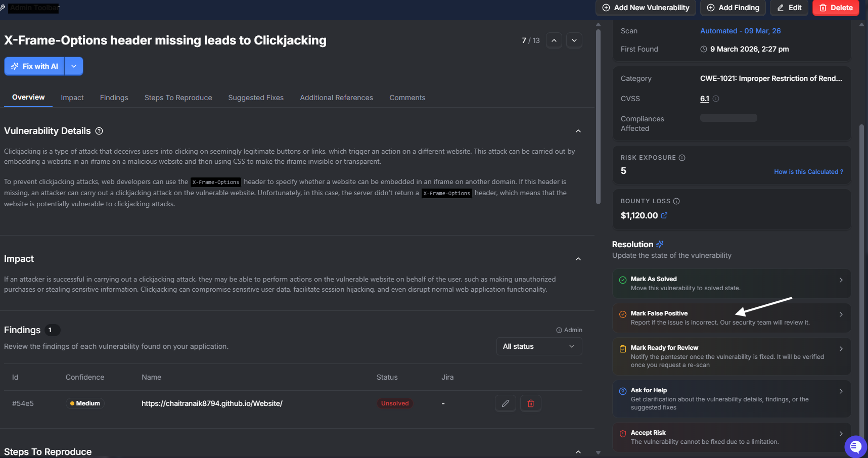Screen dimensions: 868x458
Task: Click the main content vertical scrollbar
Action: pyautogui.click(x=598, y=116)
